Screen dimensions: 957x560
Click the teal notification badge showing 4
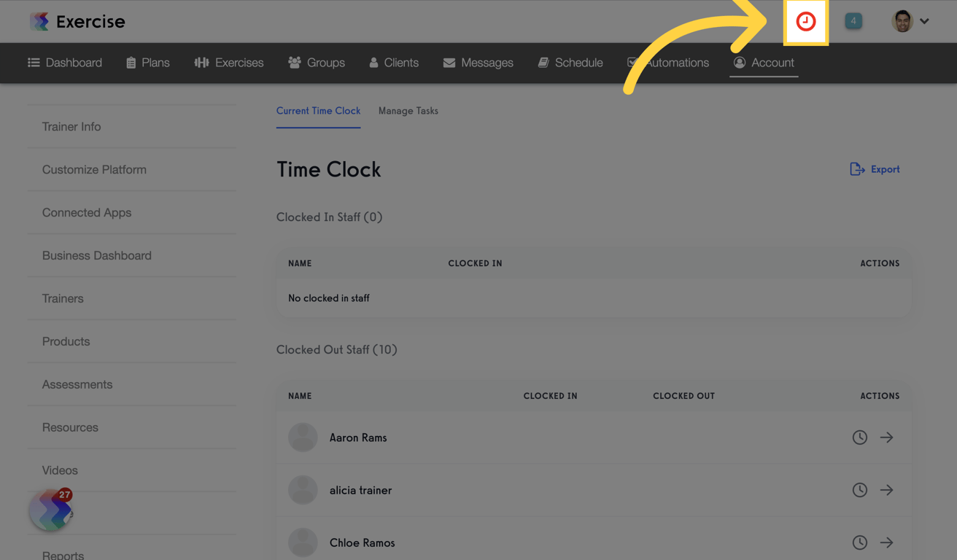click(853, 21)
